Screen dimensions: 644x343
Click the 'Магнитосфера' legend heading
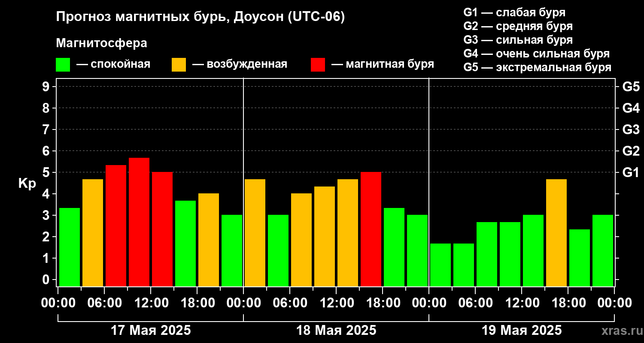tap(102, 43)
